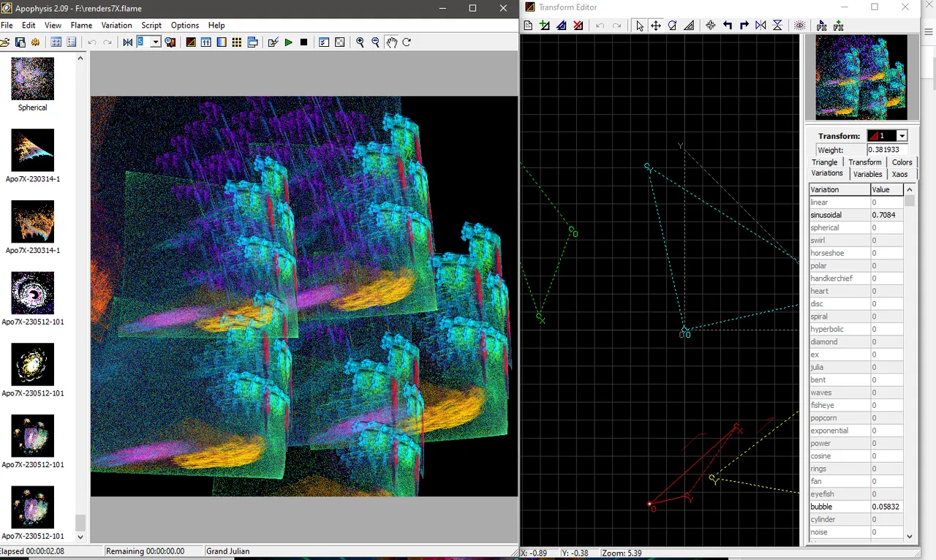936x560 pixels.
Task: Rotate triangle 90° clockwise icon
Action: point(744,26)
